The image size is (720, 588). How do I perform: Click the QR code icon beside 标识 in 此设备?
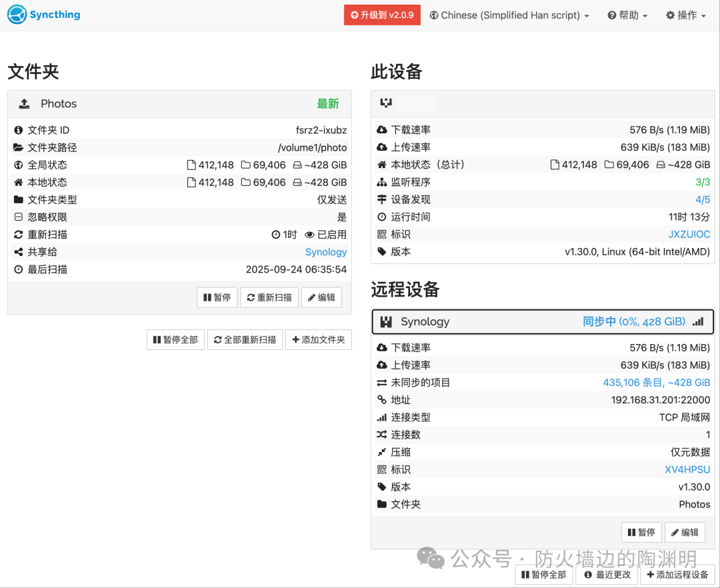(381, 234)
